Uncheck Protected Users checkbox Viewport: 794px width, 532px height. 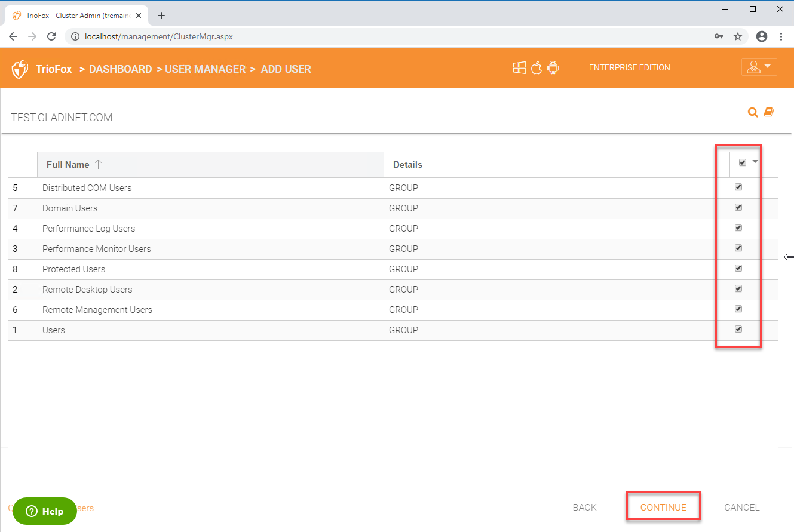[738, 268]
